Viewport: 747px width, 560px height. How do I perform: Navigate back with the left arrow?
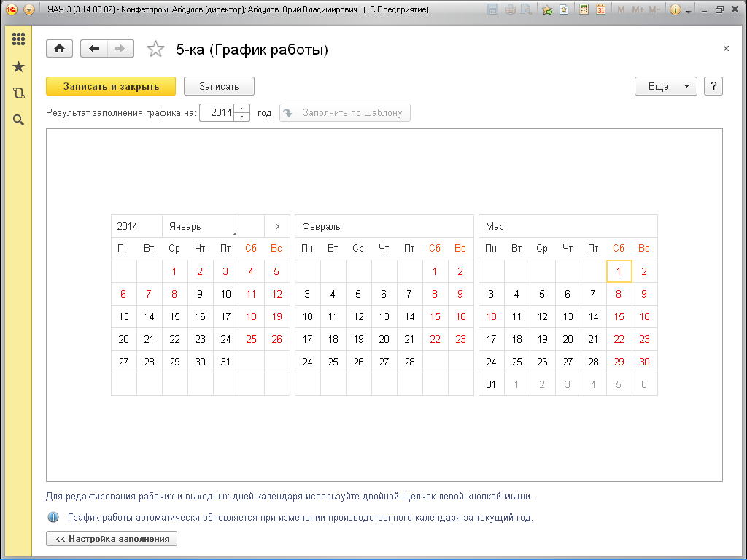93,49
